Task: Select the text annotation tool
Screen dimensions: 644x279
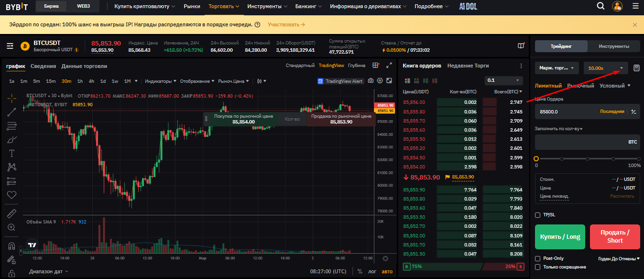Action: [x=12, y=154]
